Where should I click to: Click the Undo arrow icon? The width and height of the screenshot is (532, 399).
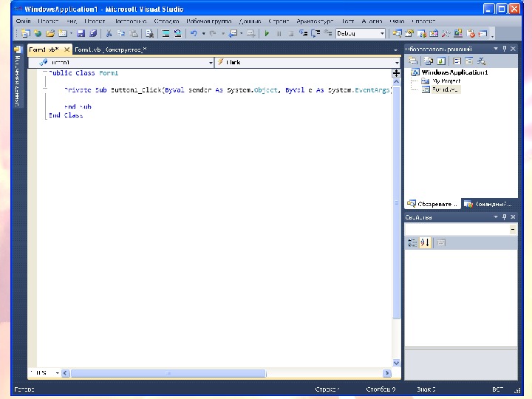[194, 34]
